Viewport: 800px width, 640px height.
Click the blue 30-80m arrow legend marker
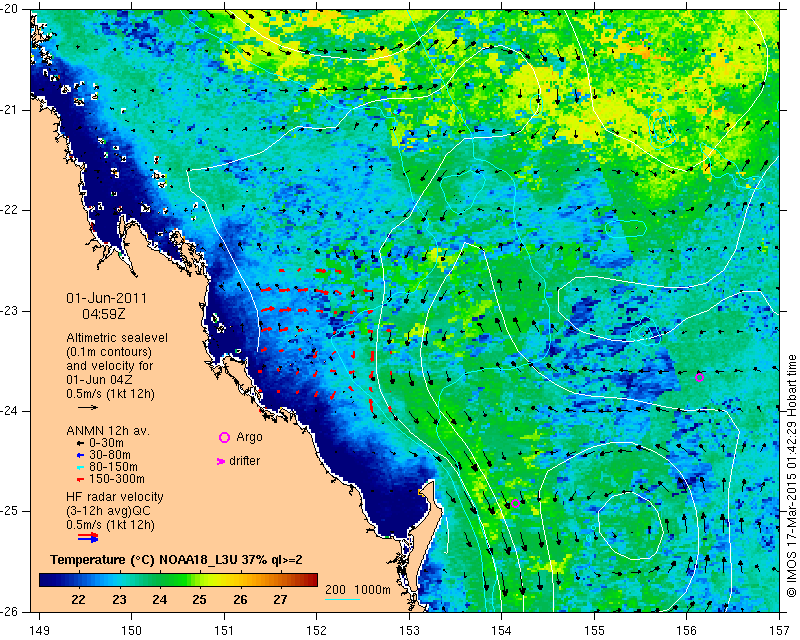coord(80,455)
